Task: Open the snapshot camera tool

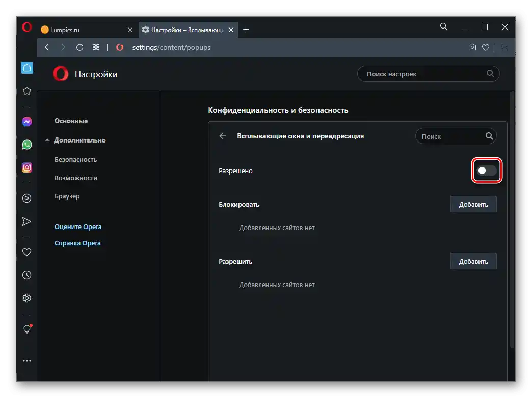Action: (x=472, y=47)
